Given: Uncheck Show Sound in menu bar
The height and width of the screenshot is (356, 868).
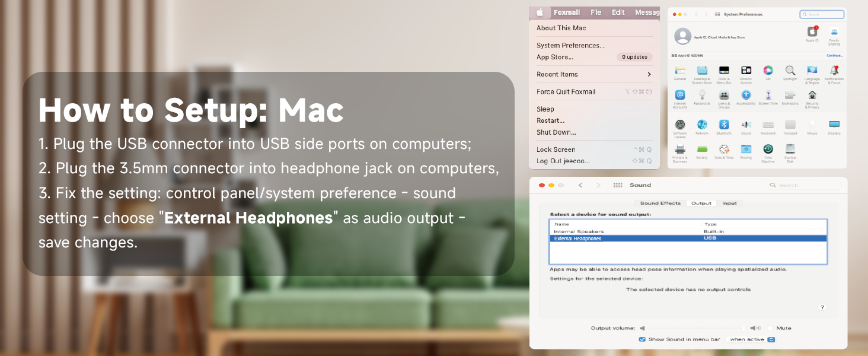Looking at the screenshot, I should point(642,339).
